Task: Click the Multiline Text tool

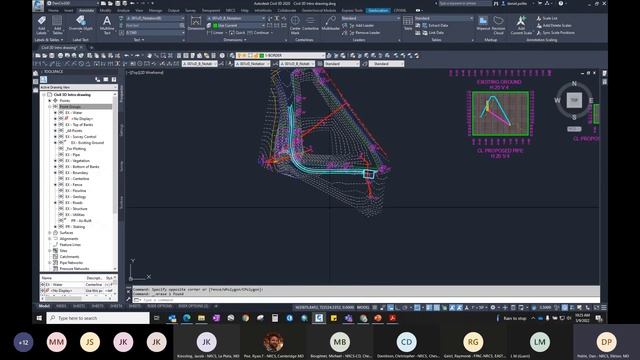Action: 107,25
